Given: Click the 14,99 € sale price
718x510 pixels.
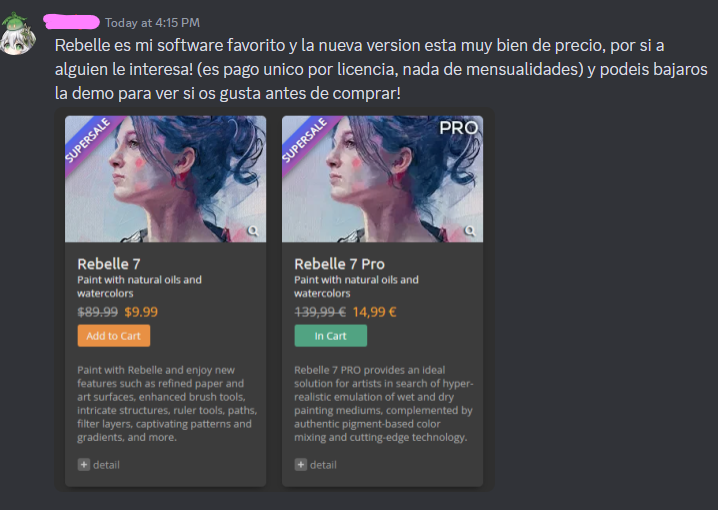Looking at the screenshot, I should click(374, 312).
